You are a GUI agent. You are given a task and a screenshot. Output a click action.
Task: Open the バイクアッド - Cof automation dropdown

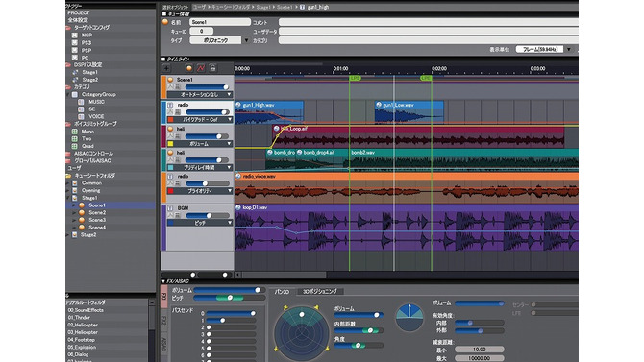[200, 119]
